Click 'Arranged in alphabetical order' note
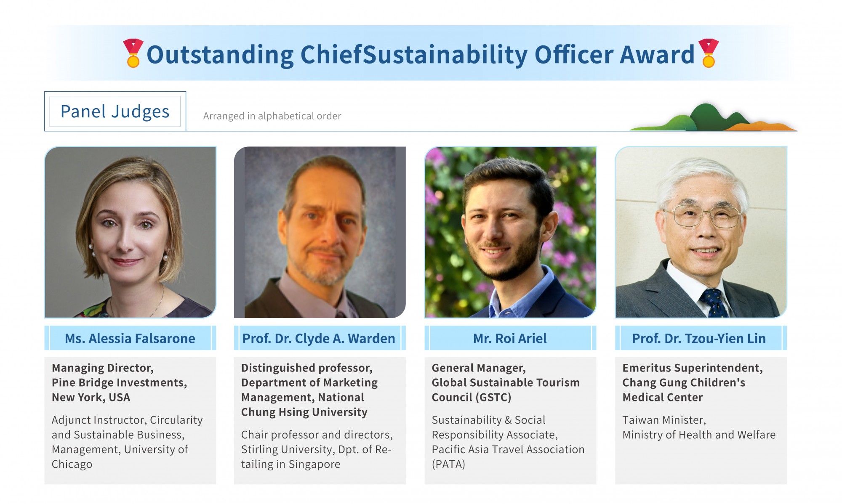 point(272,116)
